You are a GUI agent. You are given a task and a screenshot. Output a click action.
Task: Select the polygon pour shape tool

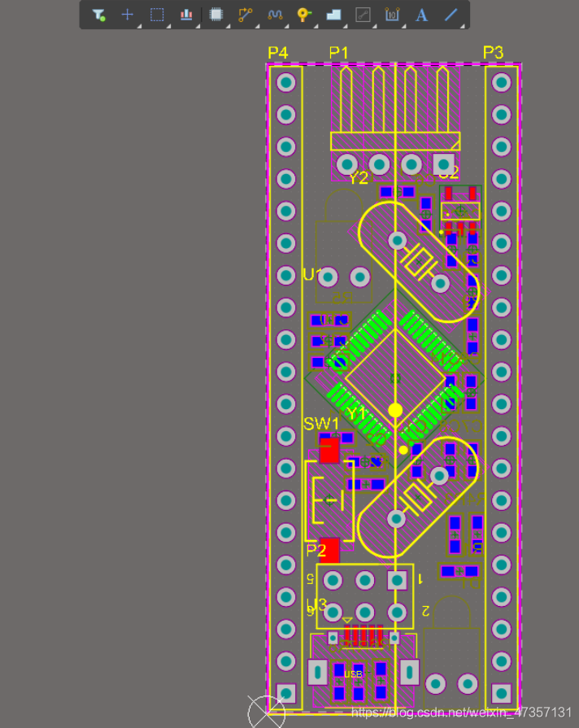coord(333,15)
